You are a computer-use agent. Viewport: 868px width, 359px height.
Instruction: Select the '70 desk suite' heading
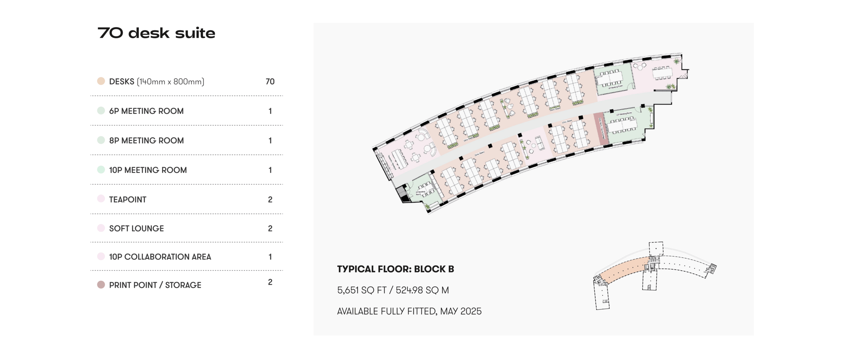point(156,33)
